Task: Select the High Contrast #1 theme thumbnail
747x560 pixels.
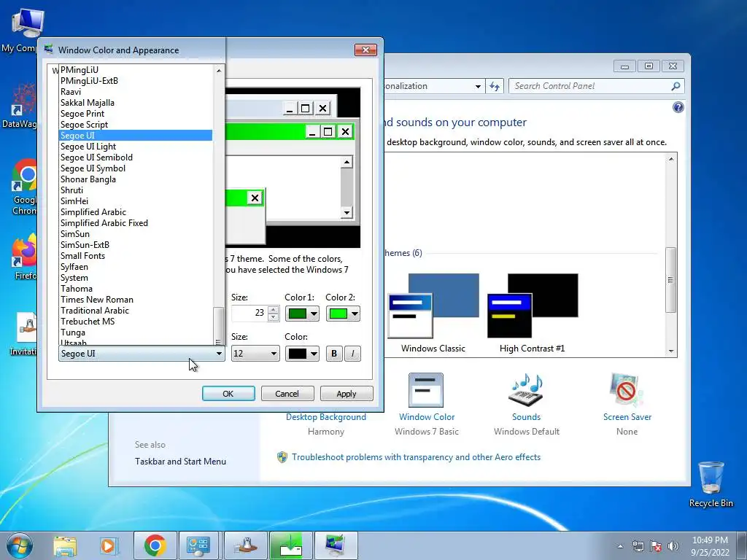Action: click(x=532, y=314)
